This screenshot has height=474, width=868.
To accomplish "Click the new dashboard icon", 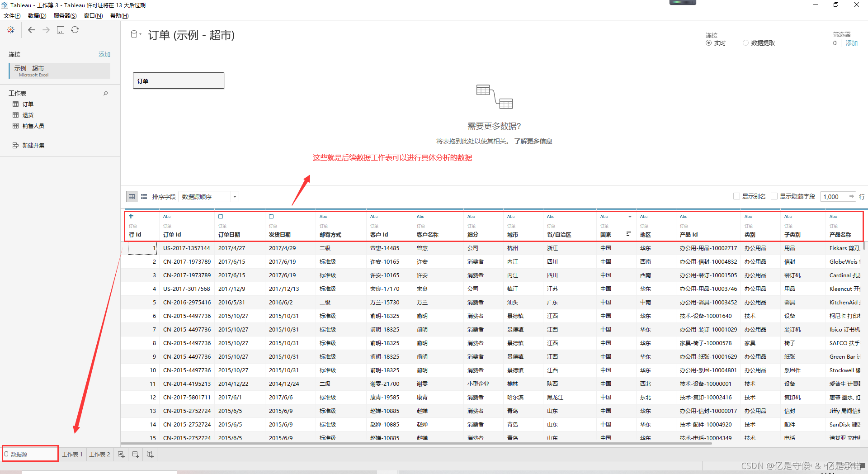I will (136, 454).
